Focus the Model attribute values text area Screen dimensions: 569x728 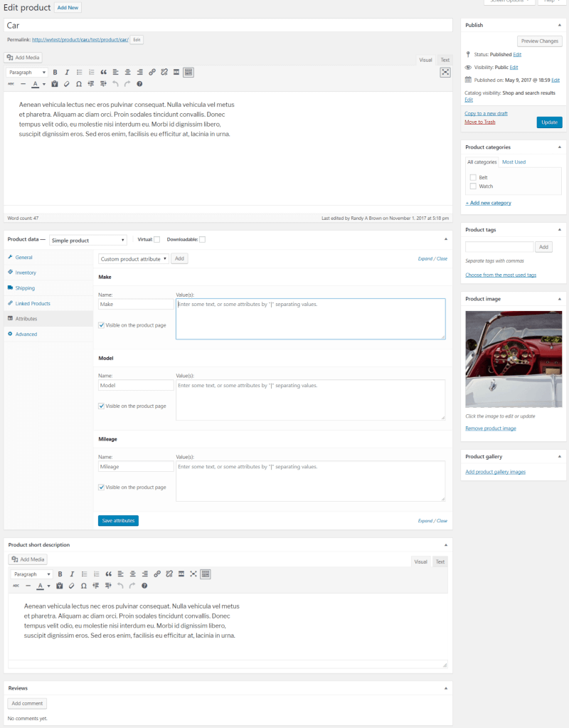[311, 400]
